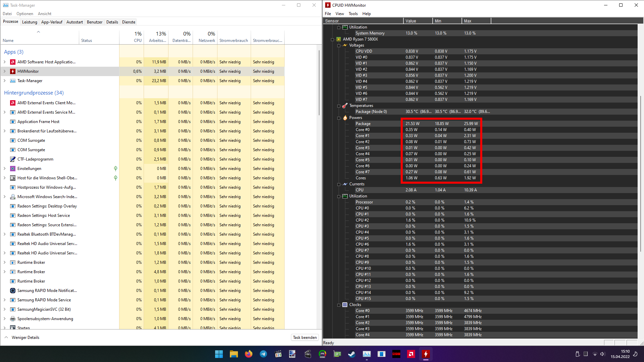Click the green eco leaf beside Einstellungen
The image size is (644, 362).
(115, 168)
